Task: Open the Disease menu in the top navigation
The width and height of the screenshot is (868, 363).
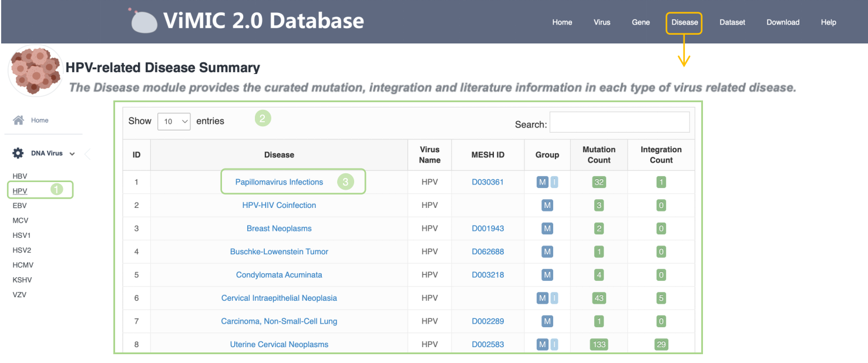Action: click(x=684, y=22)
